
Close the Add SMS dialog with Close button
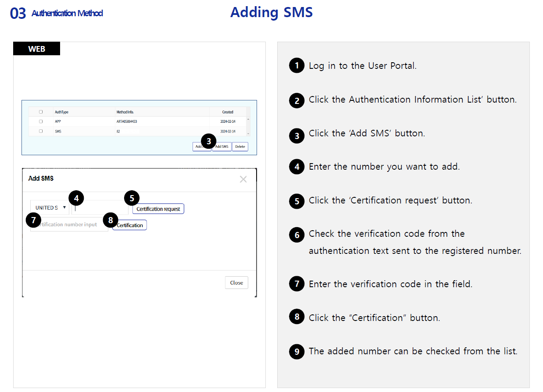236,283
